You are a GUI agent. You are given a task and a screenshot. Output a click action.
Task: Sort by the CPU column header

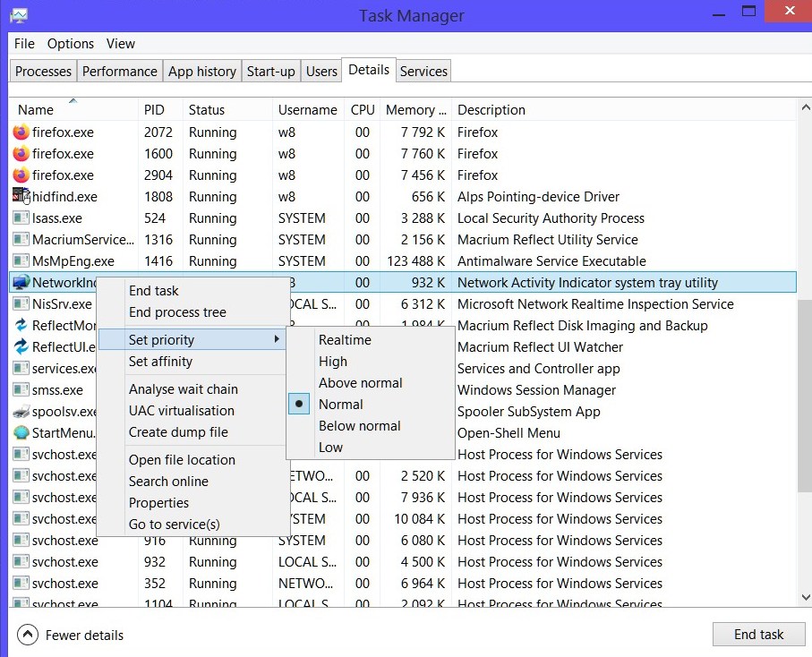[x=363, y=110]
